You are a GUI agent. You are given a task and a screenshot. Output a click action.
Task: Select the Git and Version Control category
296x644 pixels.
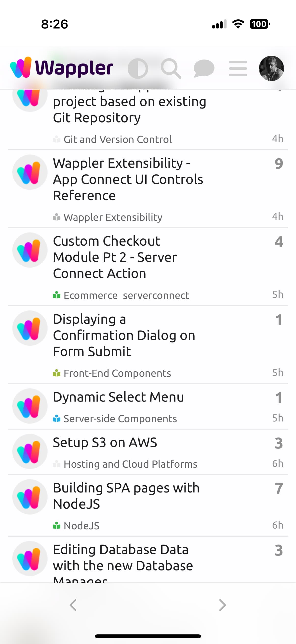pos(117,140)
